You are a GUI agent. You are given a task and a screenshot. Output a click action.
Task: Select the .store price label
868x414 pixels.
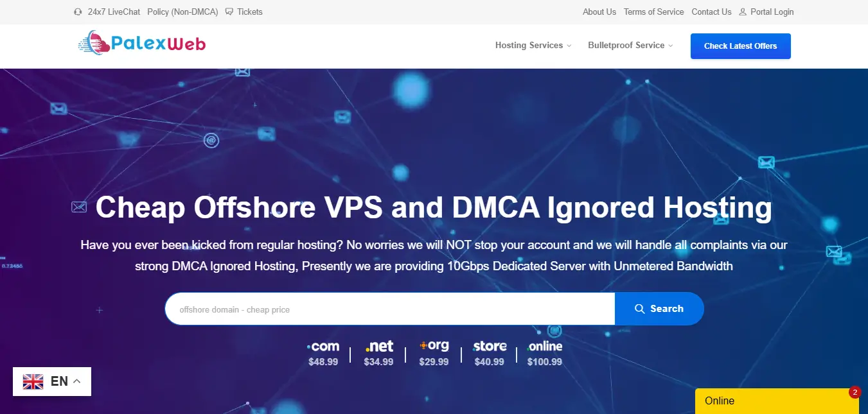point(489,361)
